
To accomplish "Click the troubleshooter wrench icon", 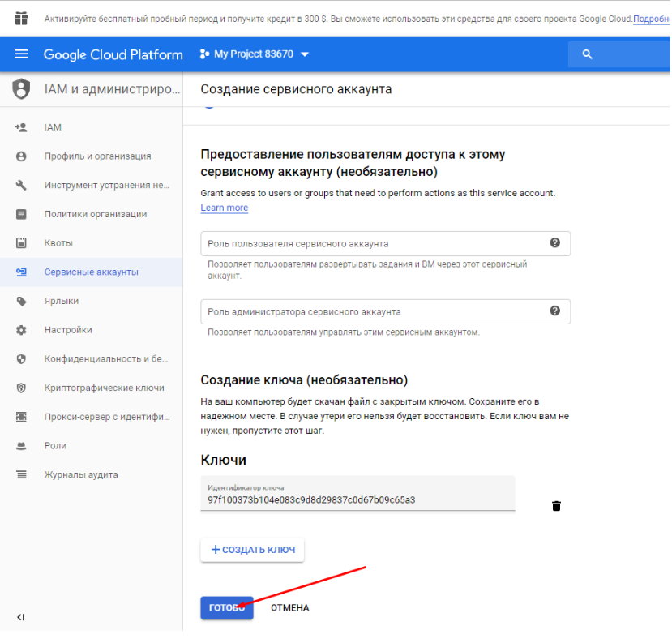I will [21, 185].
